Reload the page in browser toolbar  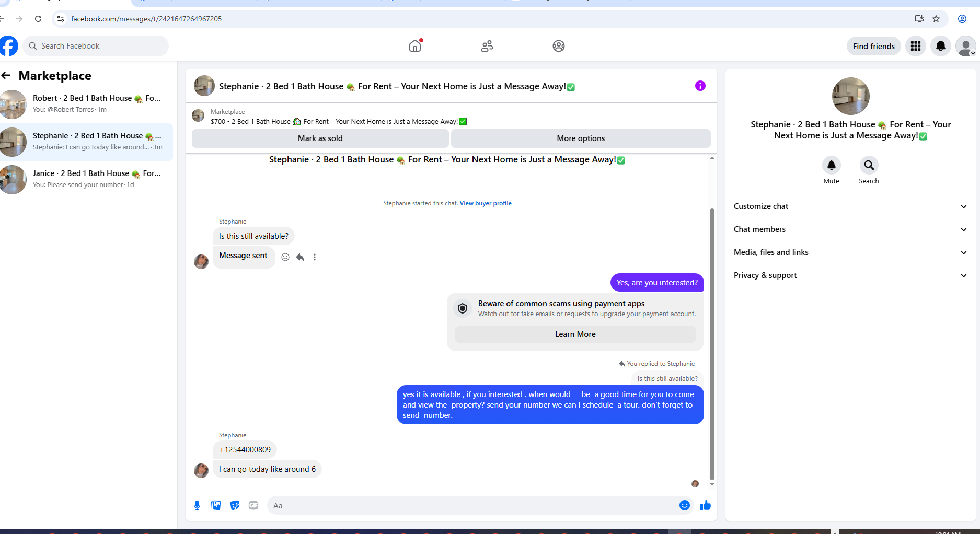[38, 19]
